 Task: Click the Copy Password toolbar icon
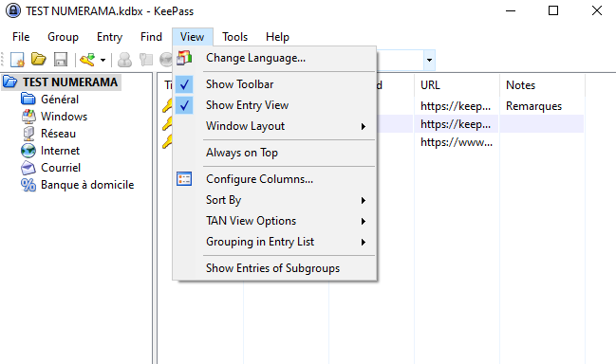click(x=146, y=60)
